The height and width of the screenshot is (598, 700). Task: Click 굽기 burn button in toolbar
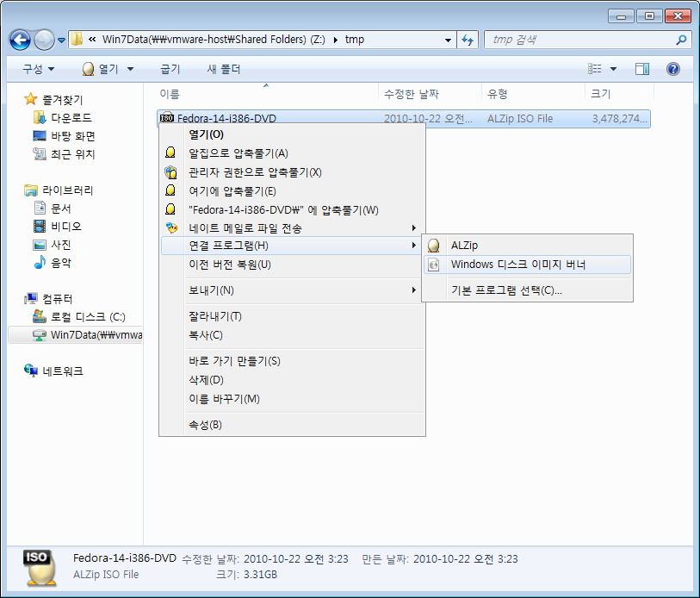tap(170, 69)
